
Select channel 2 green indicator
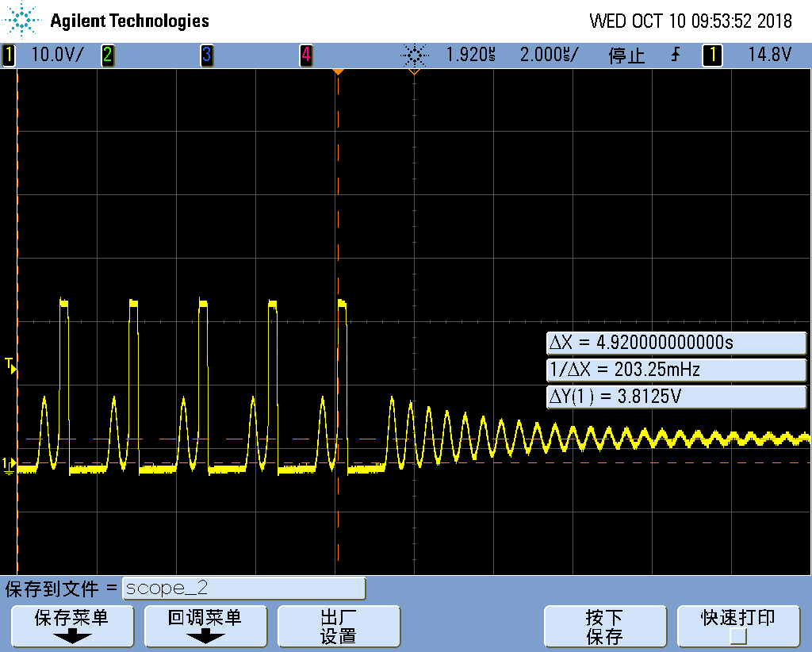107,55
